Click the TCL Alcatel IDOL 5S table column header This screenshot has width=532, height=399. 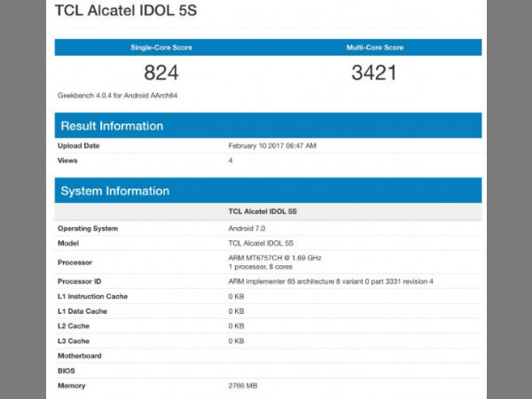coord(262,211)
